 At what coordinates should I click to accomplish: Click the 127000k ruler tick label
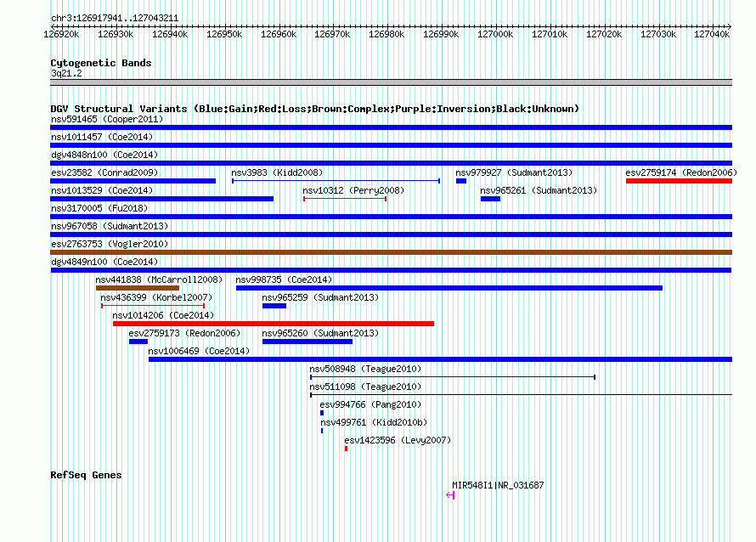(x=495, y=34)
